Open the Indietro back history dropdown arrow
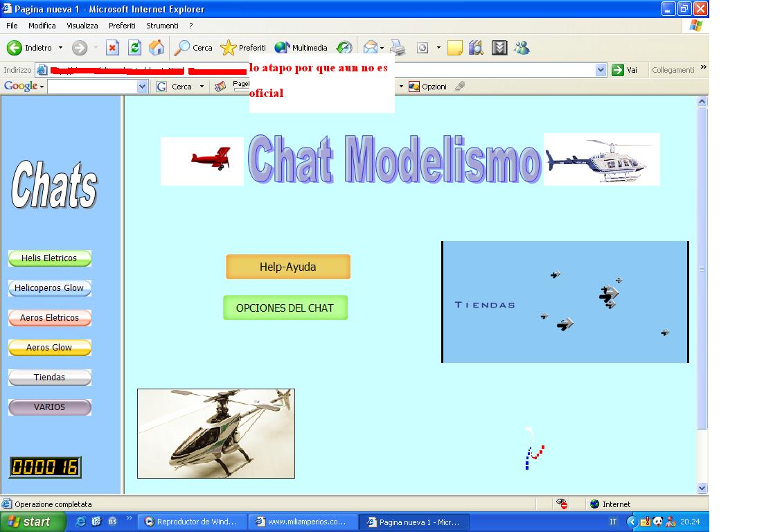 (x=60, y=48)
